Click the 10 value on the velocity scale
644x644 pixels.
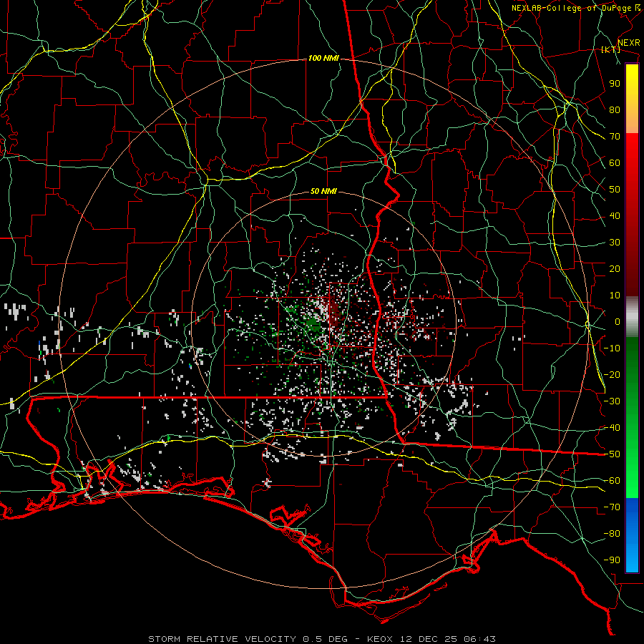615,296
